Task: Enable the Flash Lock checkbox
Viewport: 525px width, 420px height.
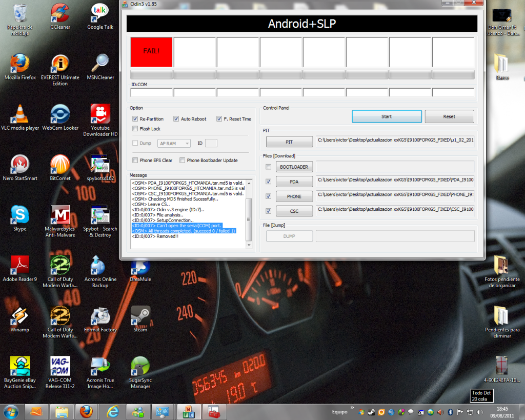Action: click(x=135, y=129)
